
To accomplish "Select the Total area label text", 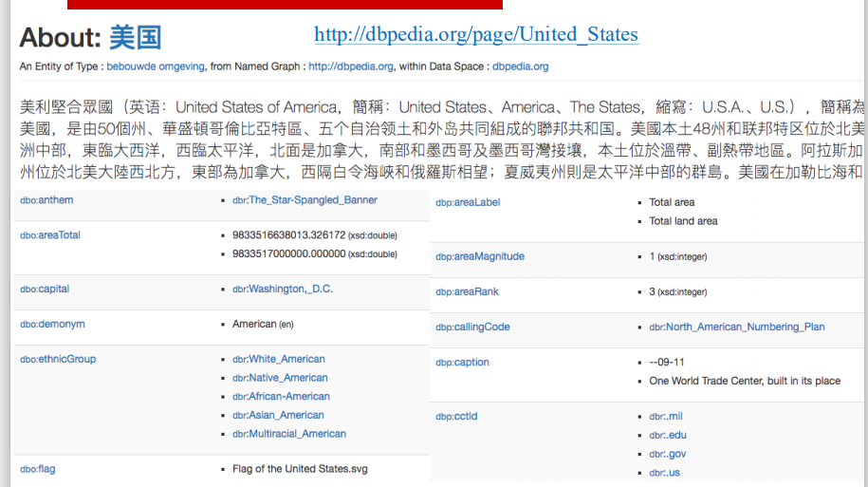I will click(672, 202).
